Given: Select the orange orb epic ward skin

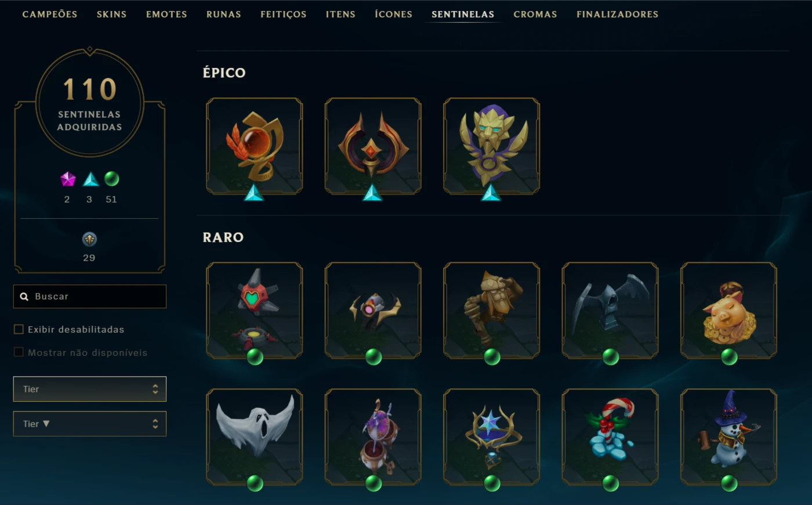Looking at the screenshot, I should [x=254, y=146].
